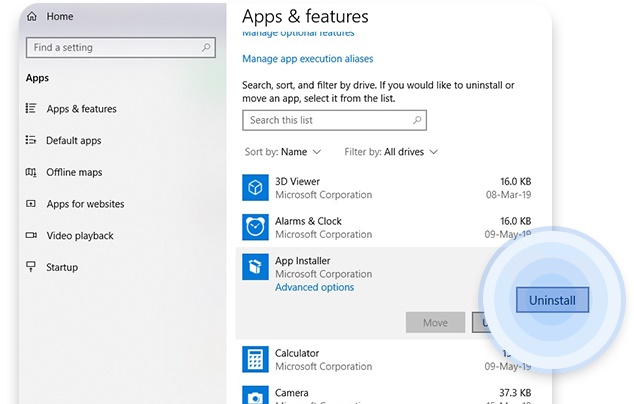Select App Installer entry name
This screenshot has width=634, height=404.
(302, 261)
